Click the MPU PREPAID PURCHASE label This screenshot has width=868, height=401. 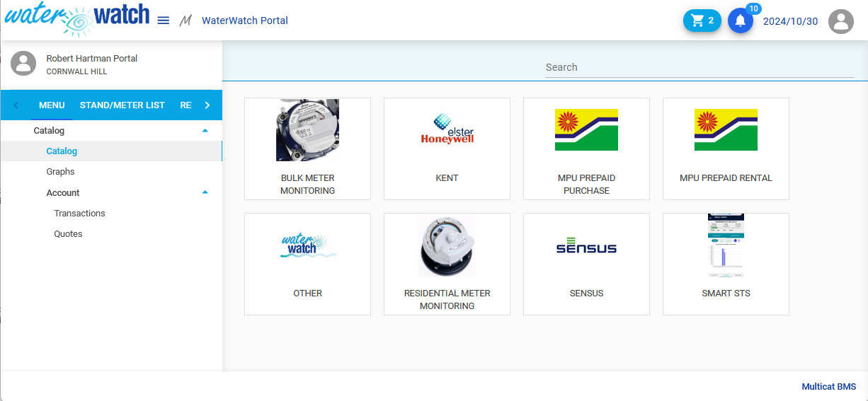(x=586, y=185)
